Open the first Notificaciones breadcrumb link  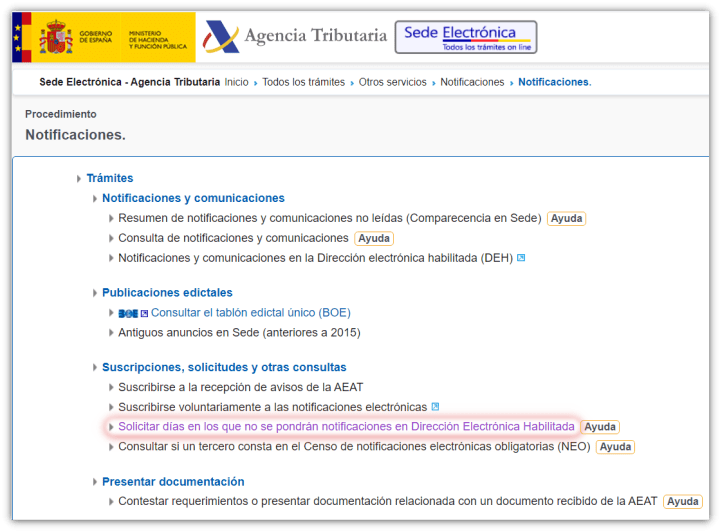(x=472, y=82)
